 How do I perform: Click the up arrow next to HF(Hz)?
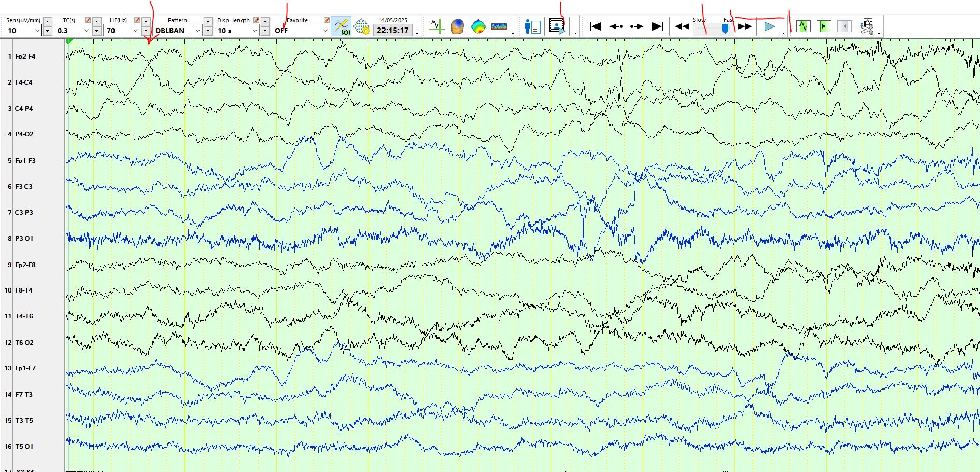tap(146, 21)
